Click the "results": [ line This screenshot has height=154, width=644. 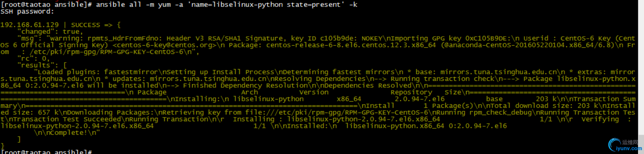pyautogui.click(x=42, y=65)
